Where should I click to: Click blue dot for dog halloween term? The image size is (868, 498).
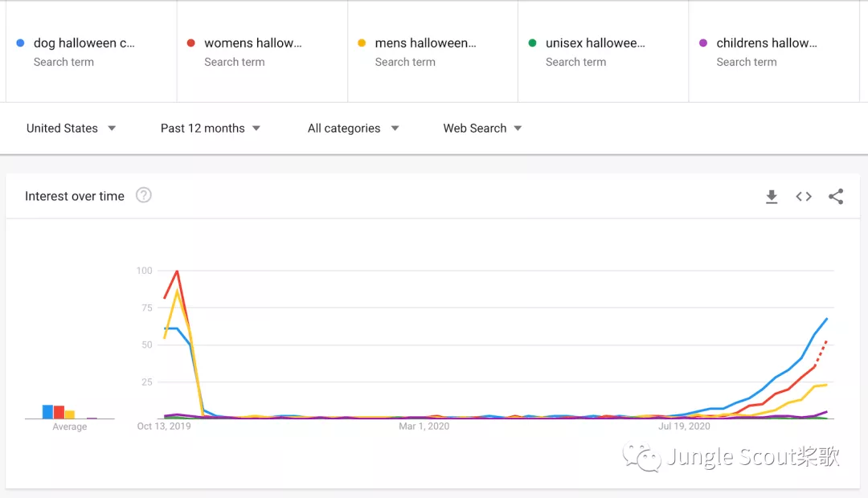point(20,43)
